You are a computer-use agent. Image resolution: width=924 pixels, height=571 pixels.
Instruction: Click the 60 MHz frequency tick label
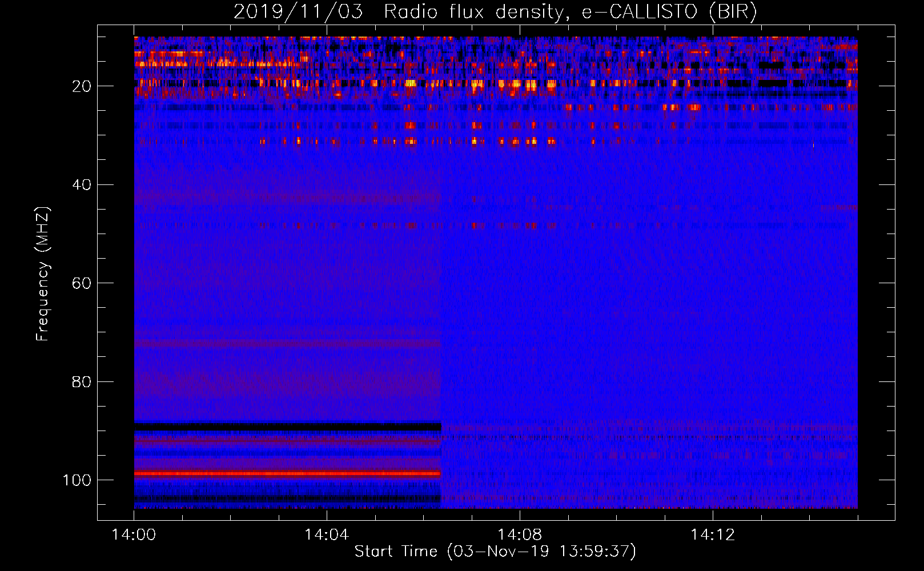[x=82, y=283]
